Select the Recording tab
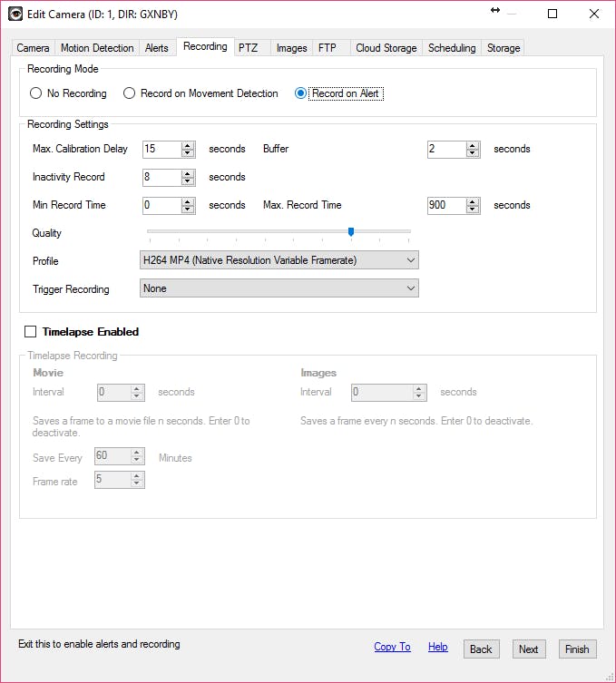Screen dimensions: 616x683 (x=205, y=46)
